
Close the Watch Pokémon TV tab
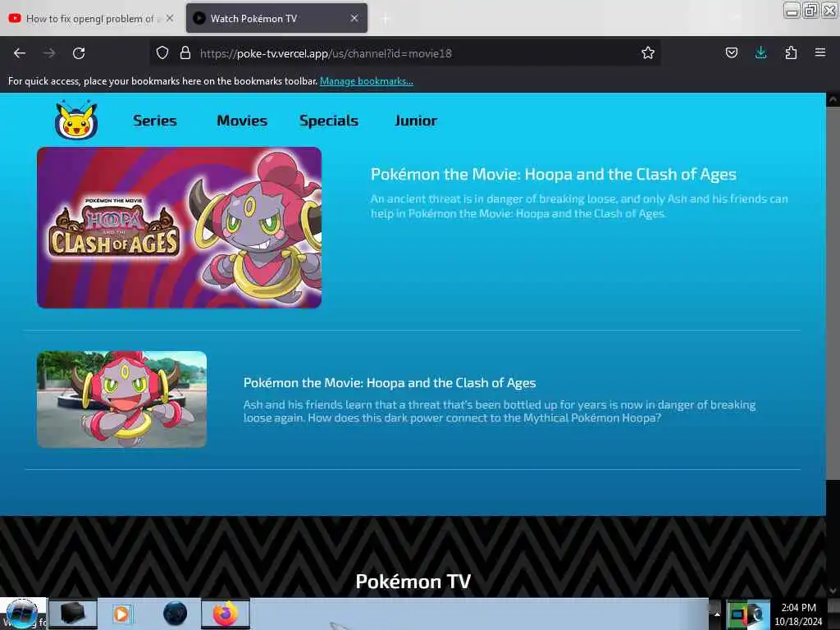point(354,18)
